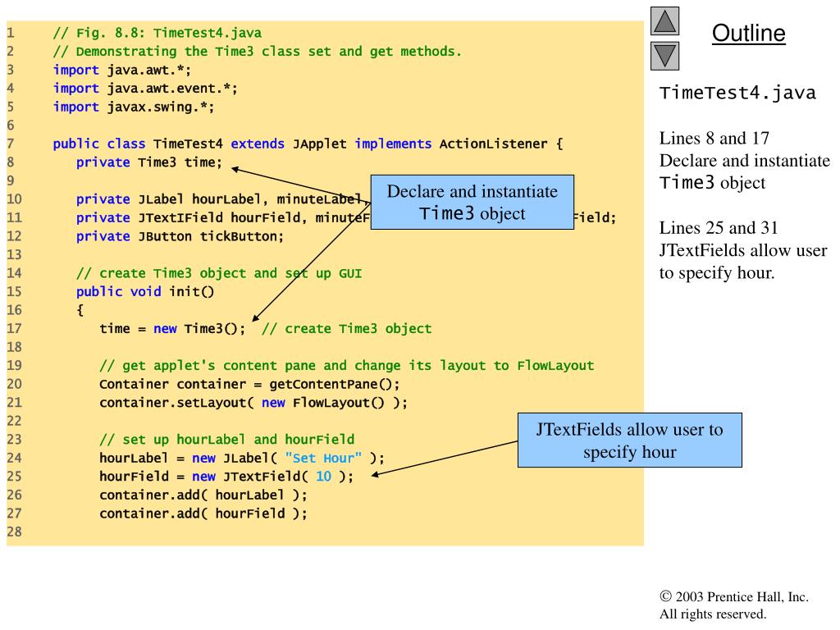840x630 pixels.
Task: Click the 'container.add( hourLabel );' line
Action: point(203,495)
